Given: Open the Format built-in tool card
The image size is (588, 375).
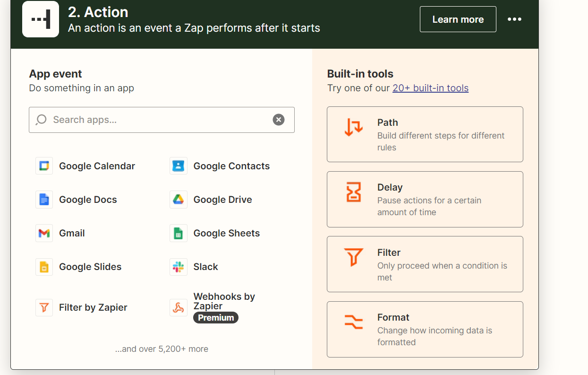Looking at the screenshot, I should point(425,329).
